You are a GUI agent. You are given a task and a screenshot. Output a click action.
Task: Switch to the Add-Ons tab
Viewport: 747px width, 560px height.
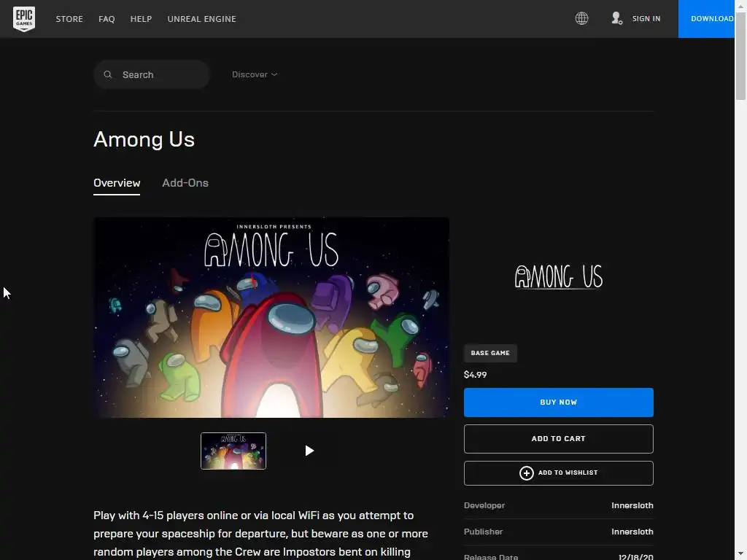tap(185, 183)
